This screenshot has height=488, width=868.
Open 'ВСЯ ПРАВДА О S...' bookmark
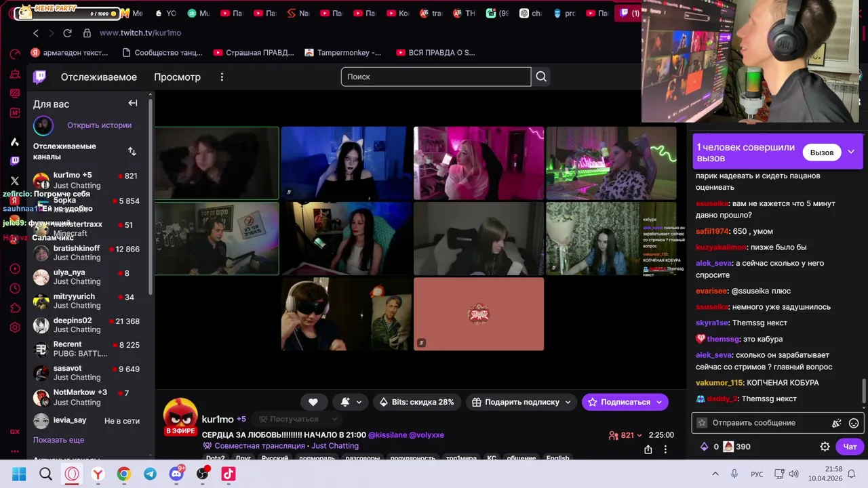(x=435, y=52)
